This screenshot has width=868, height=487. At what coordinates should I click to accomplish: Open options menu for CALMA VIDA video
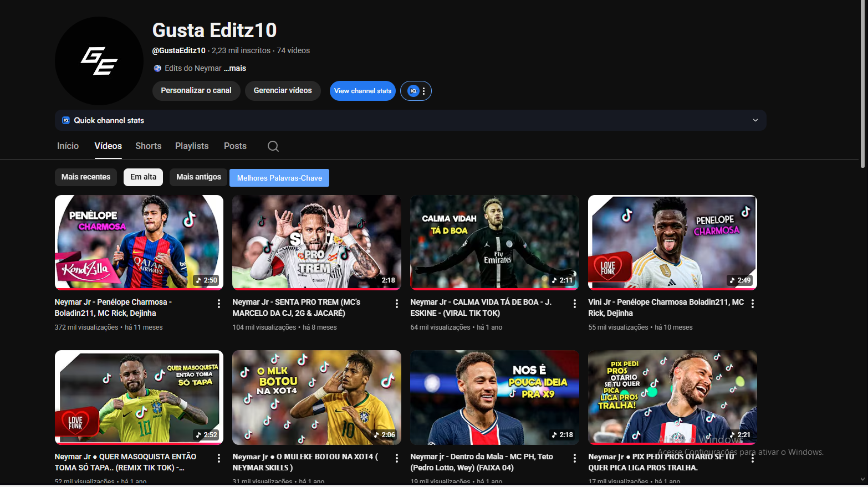tap(575, 304)
